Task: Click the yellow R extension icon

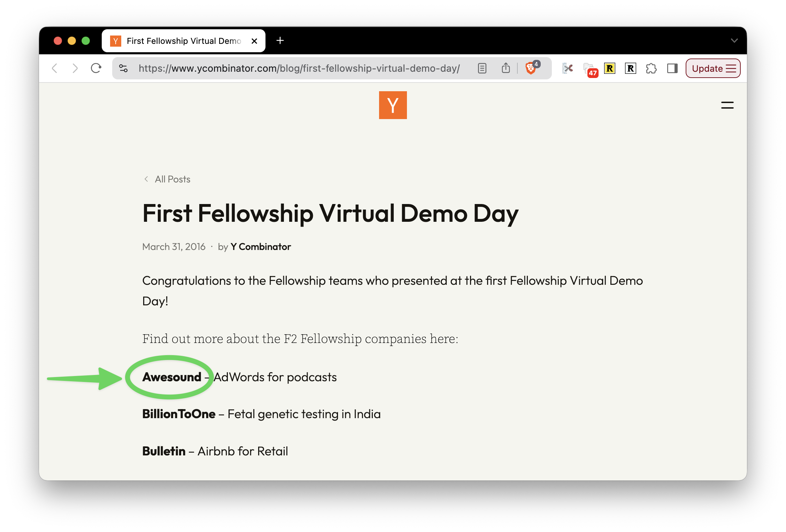Action: [610, 68]
